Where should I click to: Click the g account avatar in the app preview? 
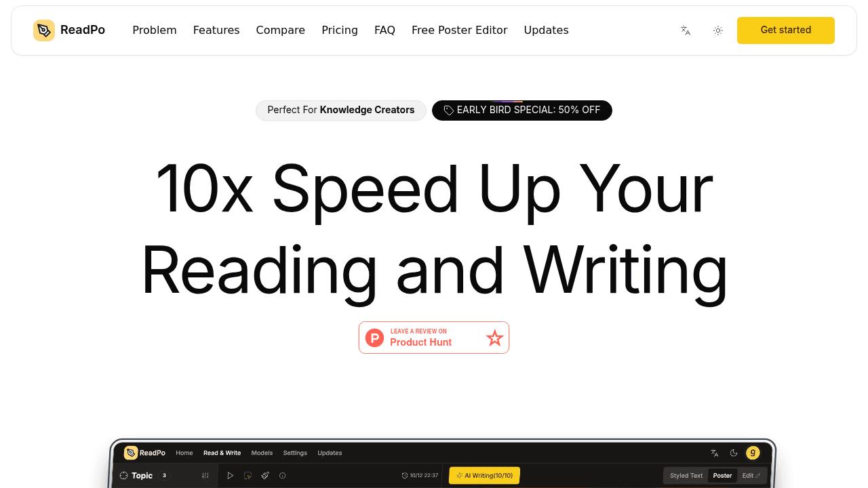[x=752, y=453]
